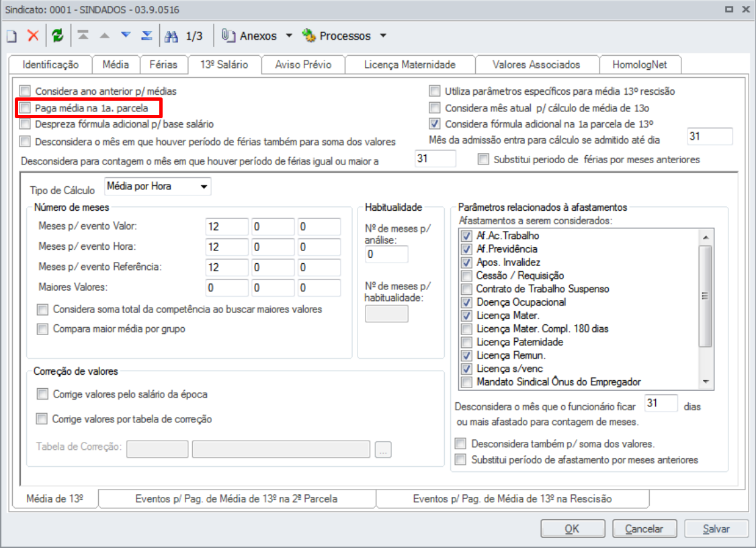Click período de férias igual ou maior field
756x548 pixels.
pos(435,158)
